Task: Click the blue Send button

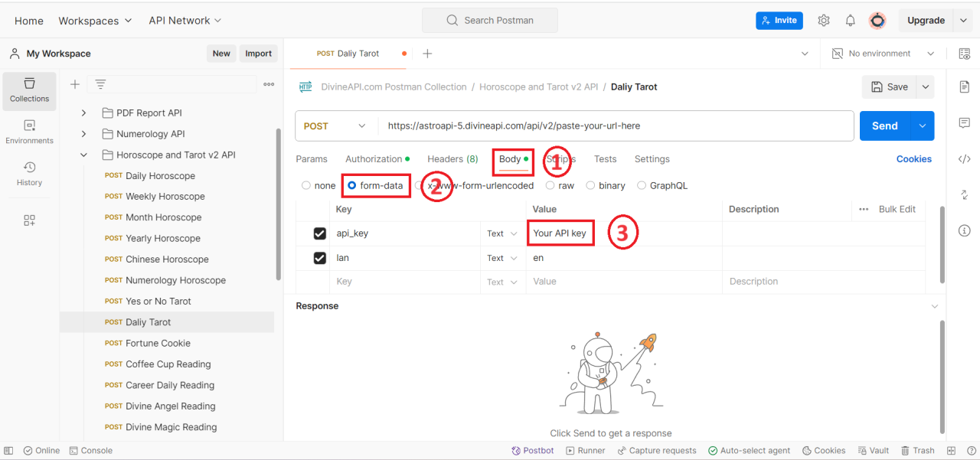Action: click(885, 126)
